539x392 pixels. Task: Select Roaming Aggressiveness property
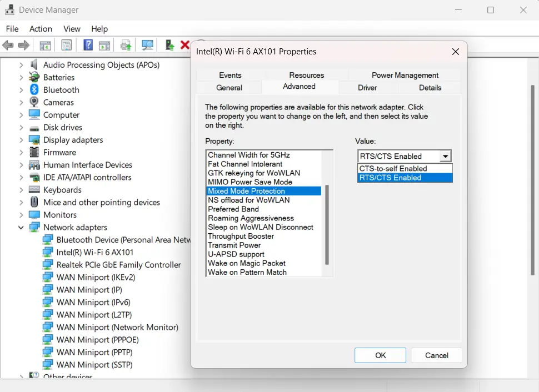(x=264, y=218)
